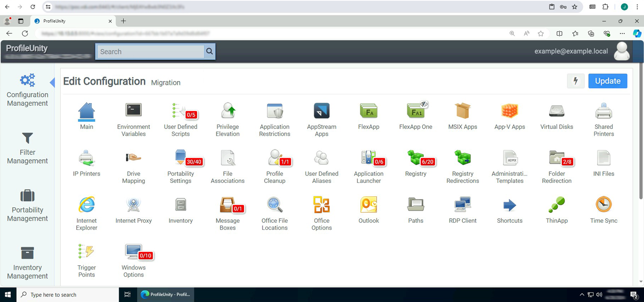Screen dimensions: 644x302
Task: Collapse the left sidebar with blue arrow
Action: tap(52, 82)
